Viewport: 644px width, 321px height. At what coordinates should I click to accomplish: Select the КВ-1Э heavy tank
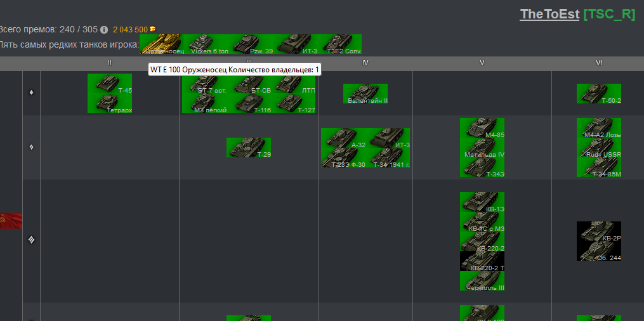(x=482, y=202)
